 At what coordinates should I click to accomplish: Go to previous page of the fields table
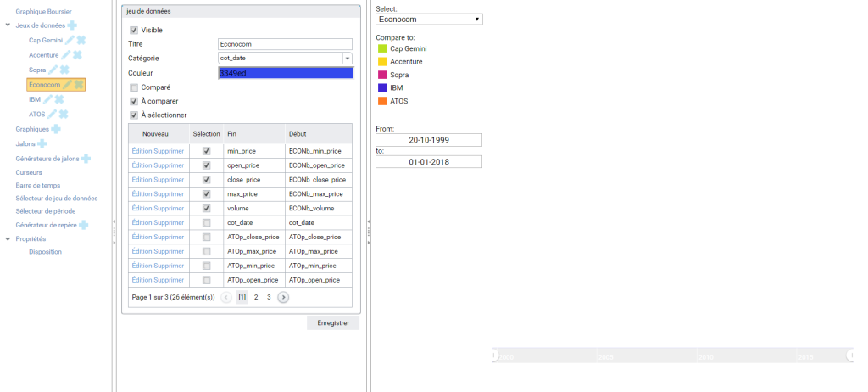225,297
